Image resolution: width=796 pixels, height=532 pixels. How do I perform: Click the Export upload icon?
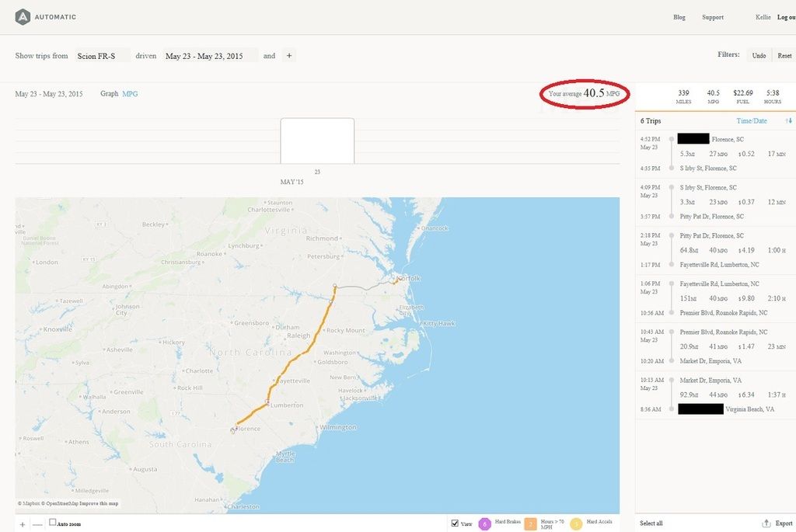tap(766, 523)
